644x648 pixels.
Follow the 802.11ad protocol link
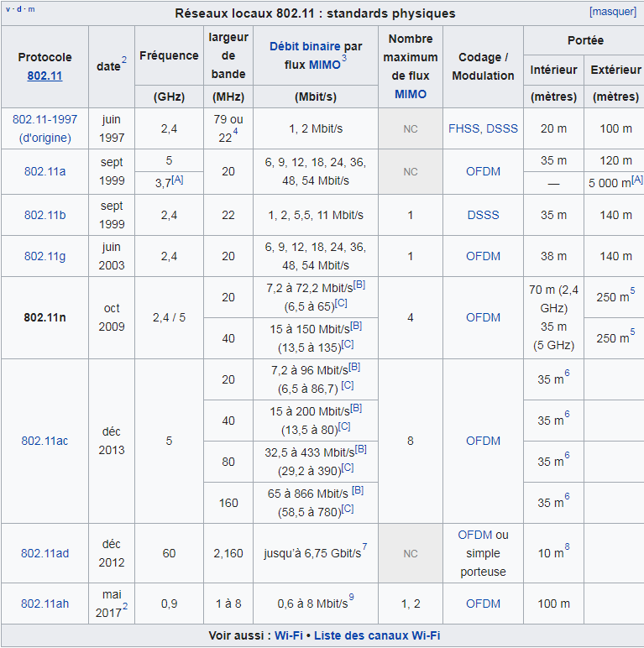click(x=45, y=553)
